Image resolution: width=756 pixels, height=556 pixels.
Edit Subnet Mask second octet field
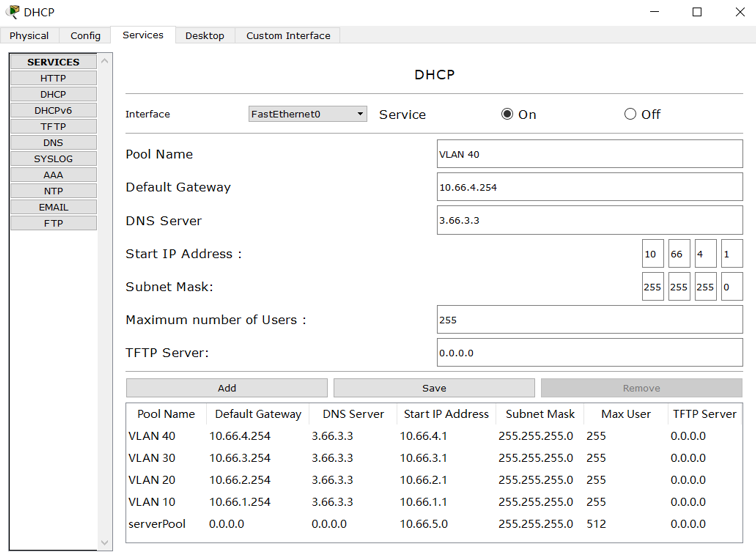click(x=679, y=286)
